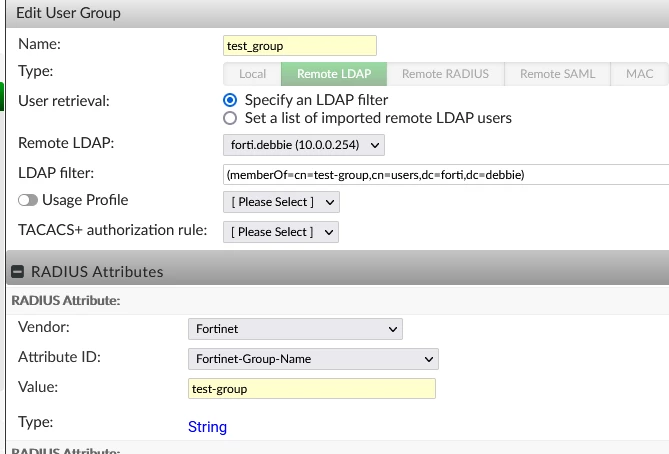Switch type to Local
The width and height of the screenshot is (669, 454).
(x=252, y=74)
